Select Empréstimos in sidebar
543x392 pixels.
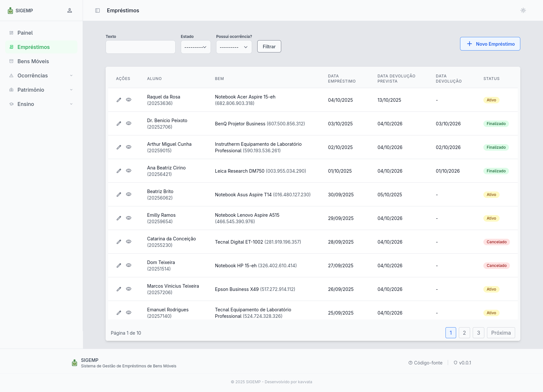point(41,47)
